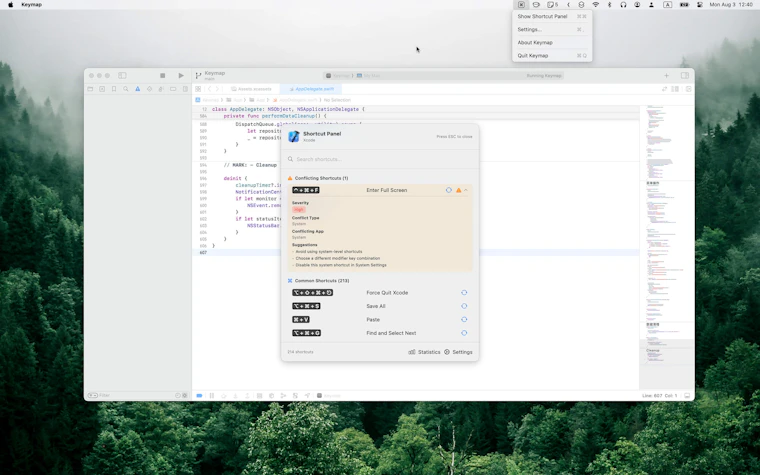Switch to Assets.xcassets tab
The image size is (760, 475).
pyautogui.click(x=251, y=89)
